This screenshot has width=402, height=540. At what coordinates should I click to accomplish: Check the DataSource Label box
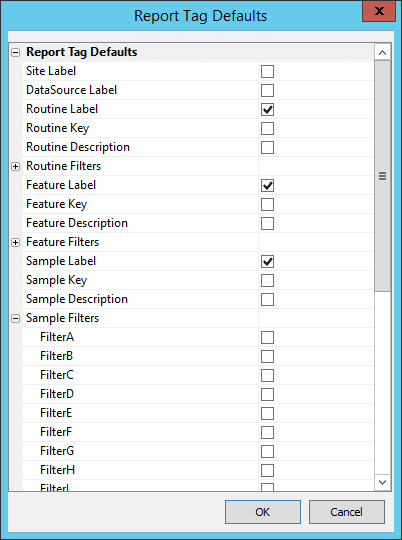tap(267, 91)
